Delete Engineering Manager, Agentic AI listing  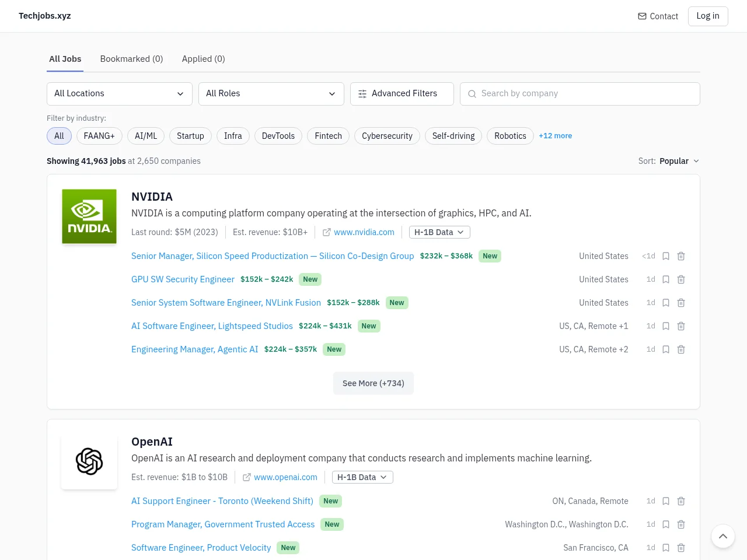point(681,349)
